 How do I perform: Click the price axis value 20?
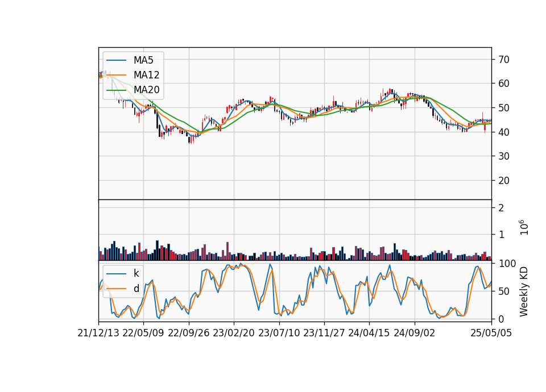coord(504,181)
